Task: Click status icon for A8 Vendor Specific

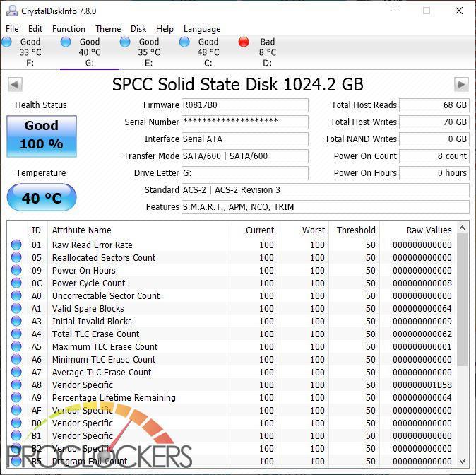Action: [16, 385]
